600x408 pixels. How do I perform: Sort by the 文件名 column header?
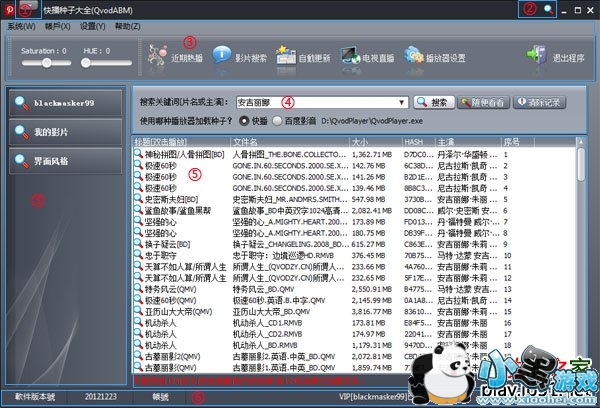point(290,142)
